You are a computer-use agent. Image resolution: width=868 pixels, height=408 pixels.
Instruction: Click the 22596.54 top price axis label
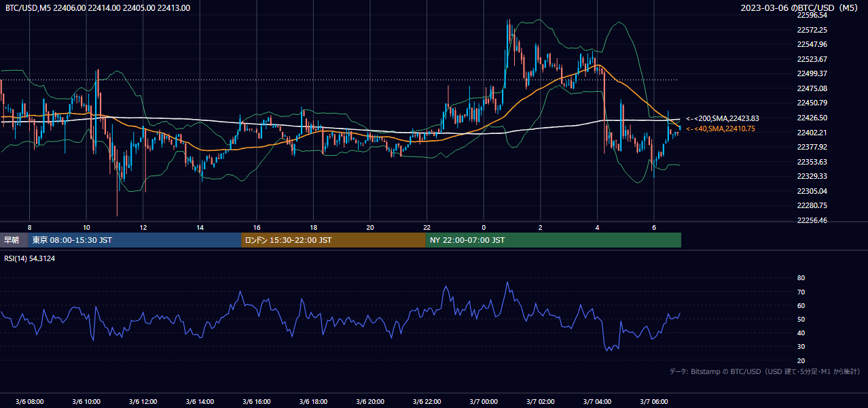pyautogui.click(x=812, y=15)
